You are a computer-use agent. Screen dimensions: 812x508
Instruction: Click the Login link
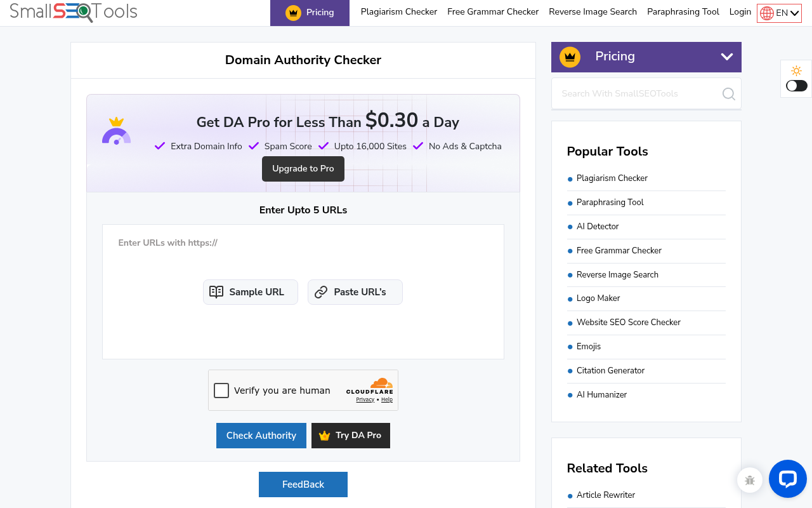click(x=740, y=12)
